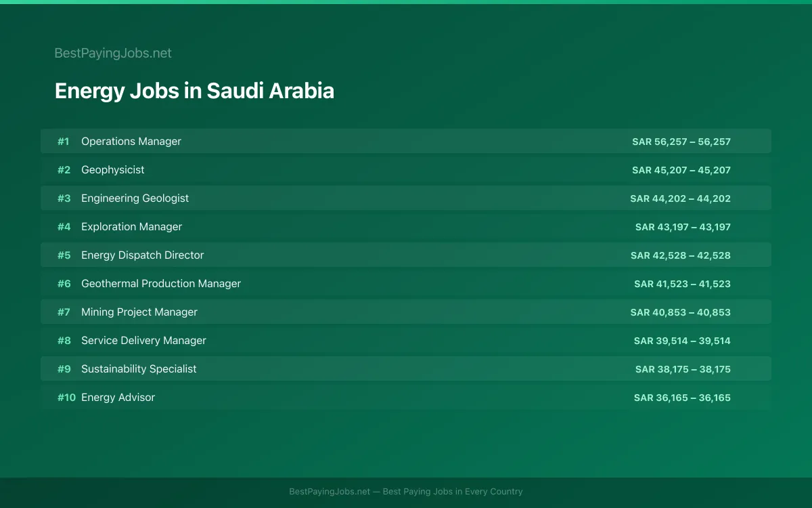The image size is (812, 508).
Task: Click the #10 rank number
Action: [66, 398]
